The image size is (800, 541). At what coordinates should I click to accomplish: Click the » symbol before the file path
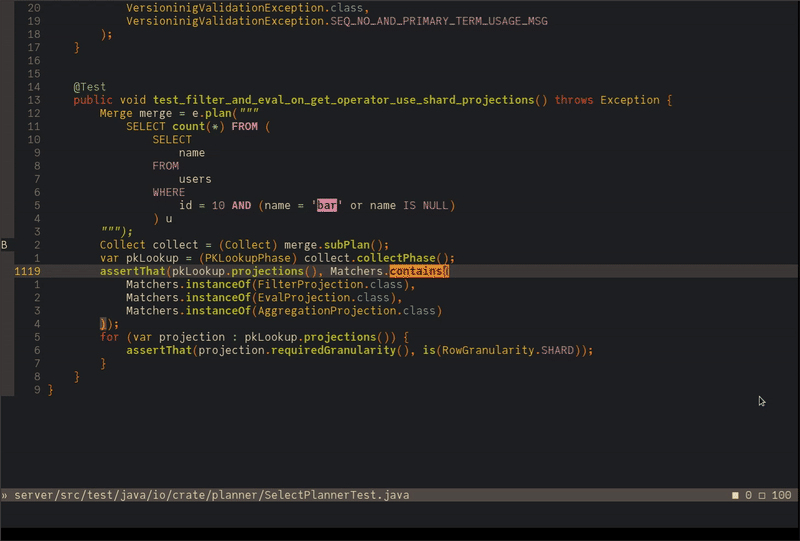[5, 495]
